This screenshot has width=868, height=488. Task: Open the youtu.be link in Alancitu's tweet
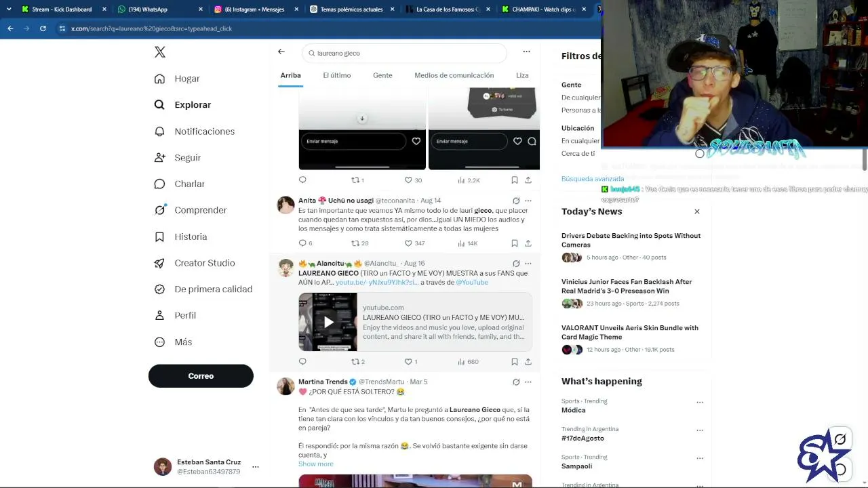pyautogui.click(x=376, y=283)
